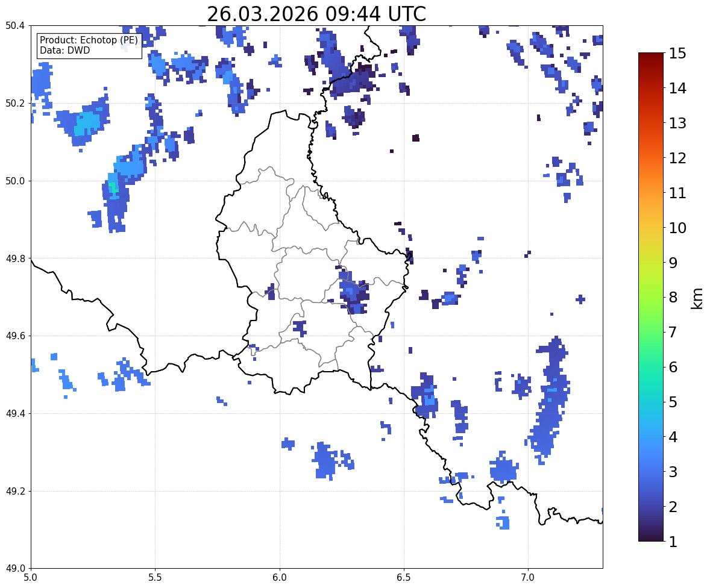Click the colorbar tick label '14'
710x588 pixels.
pos(677,89)
